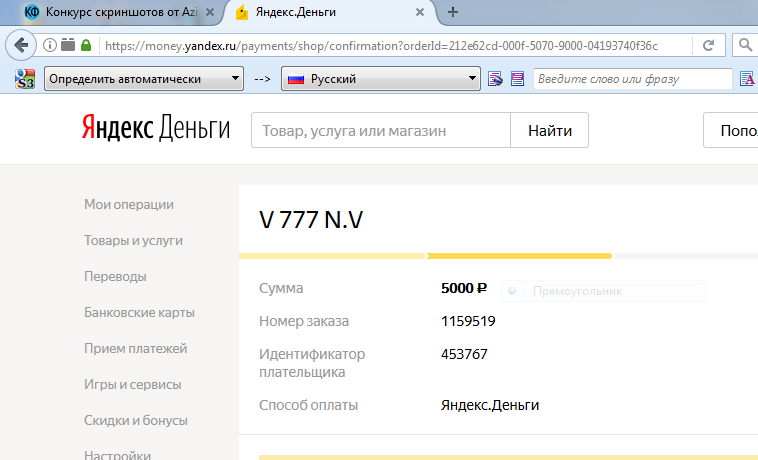Expand the 'Определить автоматически' source language dropdown

click(x=144, y=78)
